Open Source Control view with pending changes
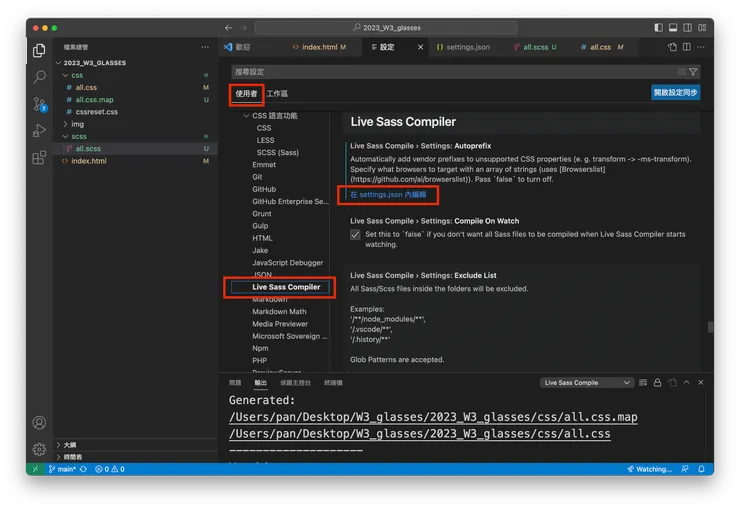740x510 pixels. pos(39,104)
